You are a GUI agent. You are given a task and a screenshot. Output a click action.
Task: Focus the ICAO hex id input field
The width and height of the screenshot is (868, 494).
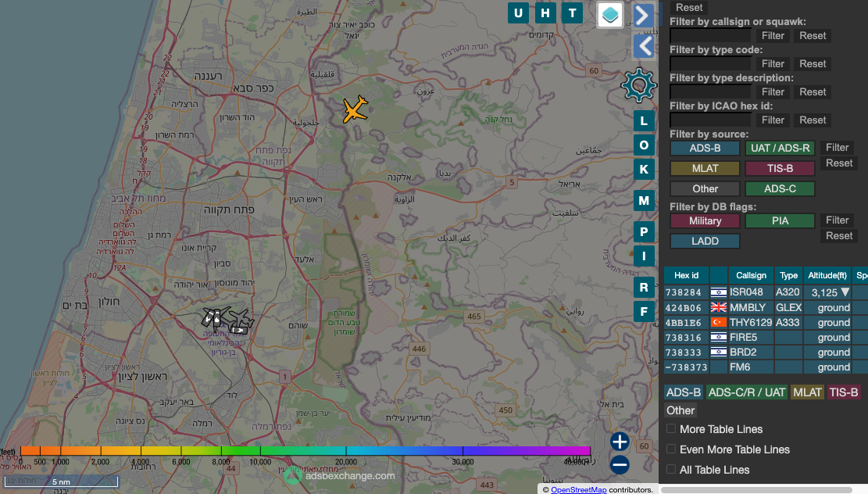(710, 120)
